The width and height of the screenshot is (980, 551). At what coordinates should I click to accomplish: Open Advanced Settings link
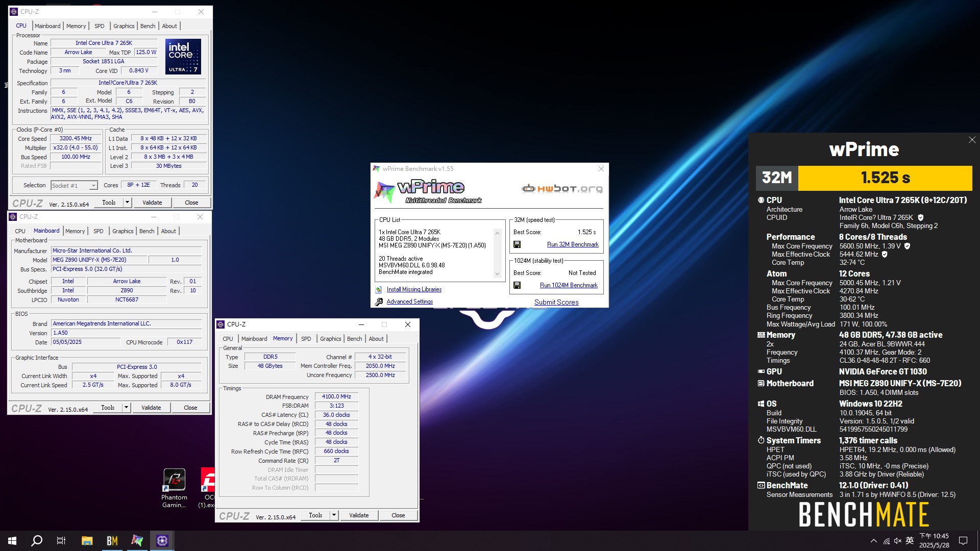tap(410, 302)
